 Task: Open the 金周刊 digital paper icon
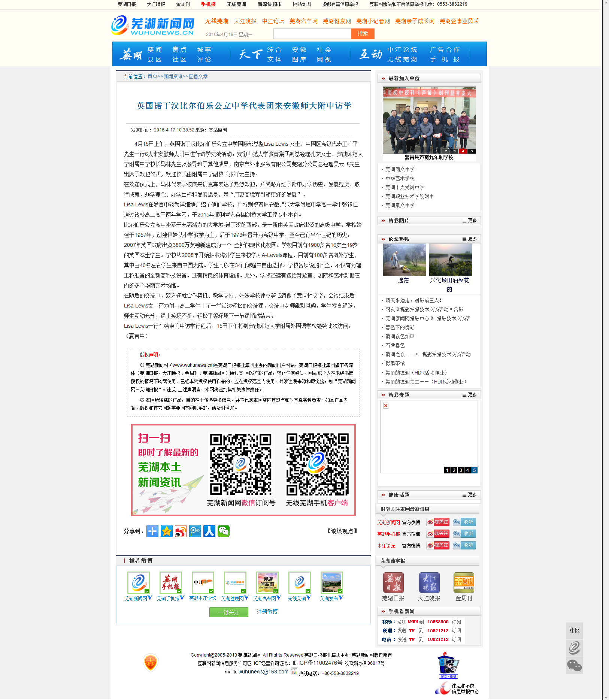(464, 583)
